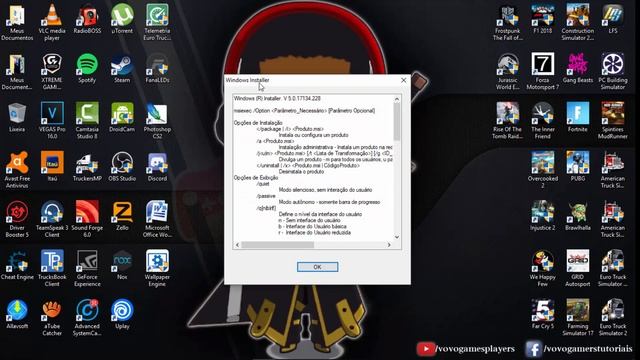Open Microsoft Office Word shortcut
Viewport: 640px width, 360px height.
tap(157, 219)
